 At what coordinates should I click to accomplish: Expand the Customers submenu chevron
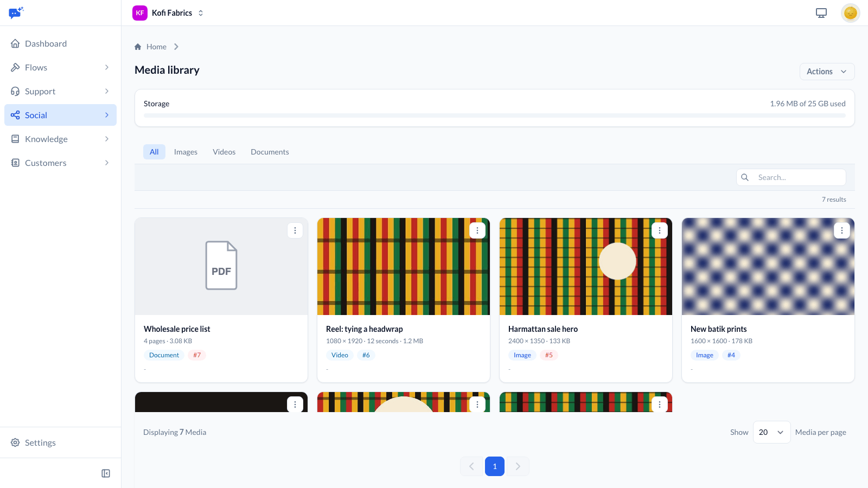(107, 163)
